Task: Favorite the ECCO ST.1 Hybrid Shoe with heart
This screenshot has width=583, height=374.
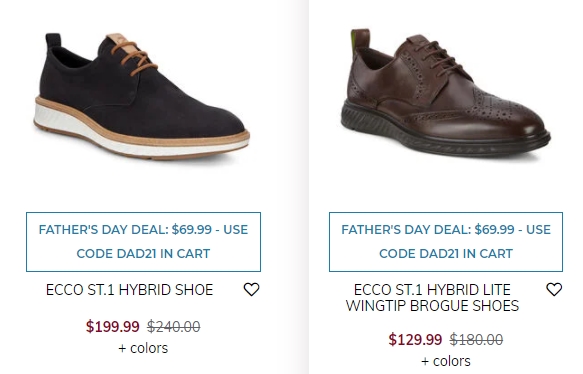Action: click(x=251, y=289)
